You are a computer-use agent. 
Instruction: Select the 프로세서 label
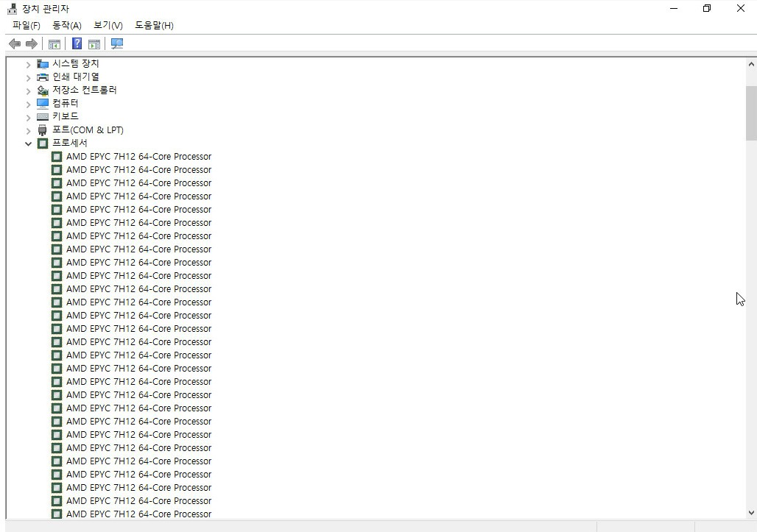(x=70, y=143)
